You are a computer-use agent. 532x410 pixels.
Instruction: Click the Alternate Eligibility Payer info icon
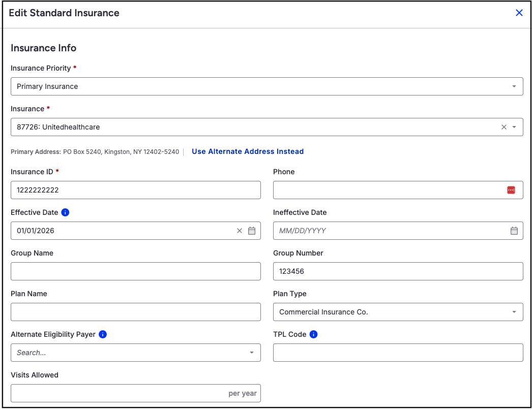(103, 334)
